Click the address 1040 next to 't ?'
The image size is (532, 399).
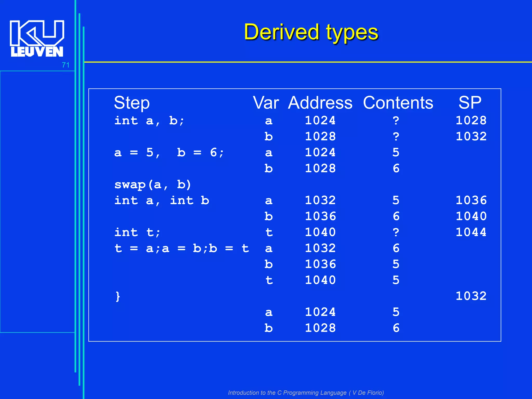point(320,232)
